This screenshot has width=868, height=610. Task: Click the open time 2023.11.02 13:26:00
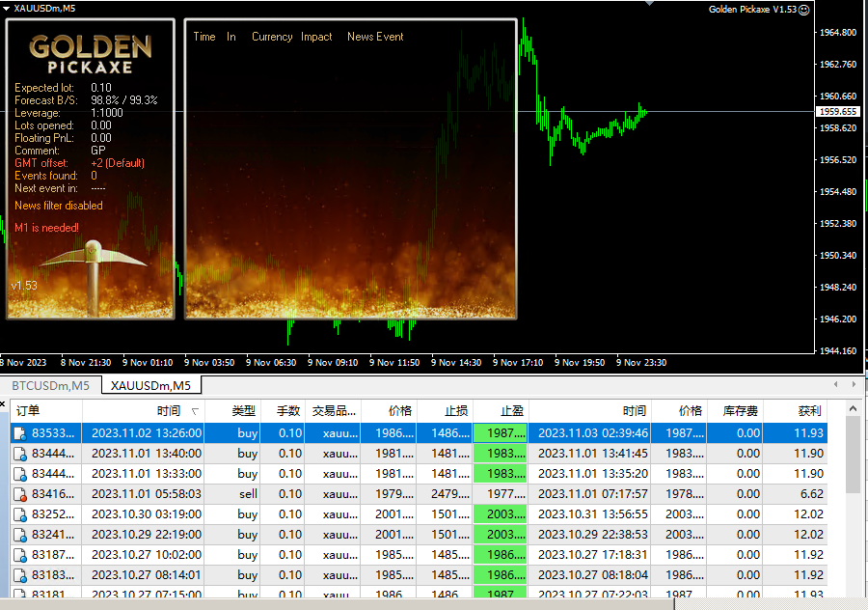click(147, 432)
